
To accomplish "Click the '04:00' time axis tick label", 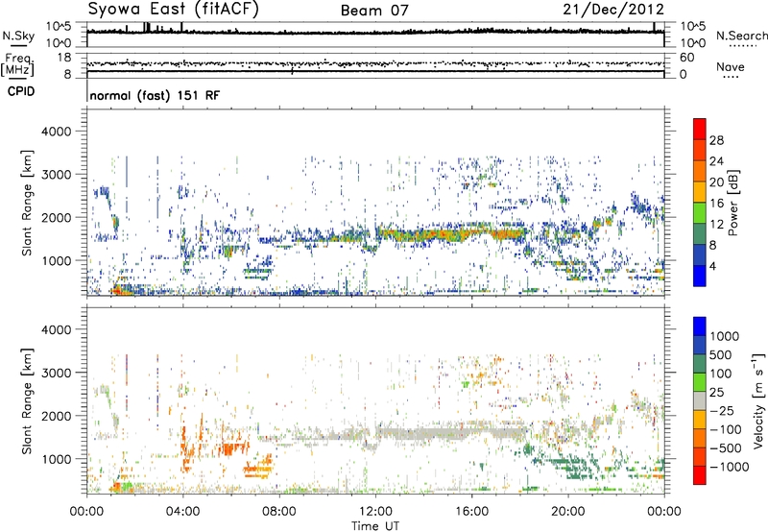I will (x=182, y=512).
